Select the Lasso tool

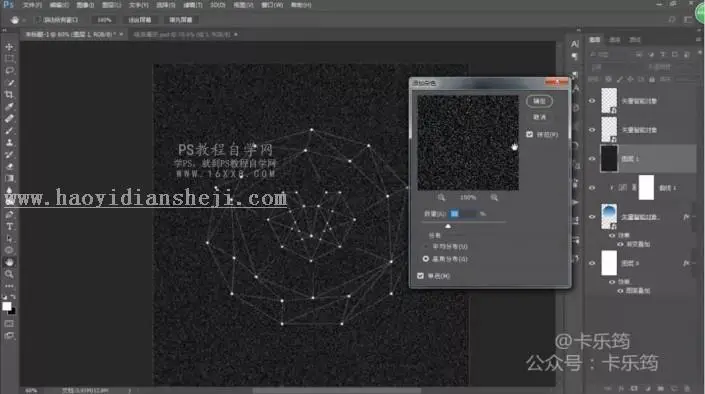click(x=9, y=71)
